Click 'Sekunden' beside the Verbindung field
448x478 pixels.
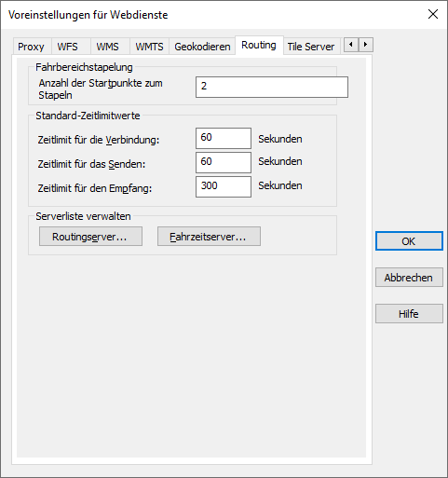[280, 139]
